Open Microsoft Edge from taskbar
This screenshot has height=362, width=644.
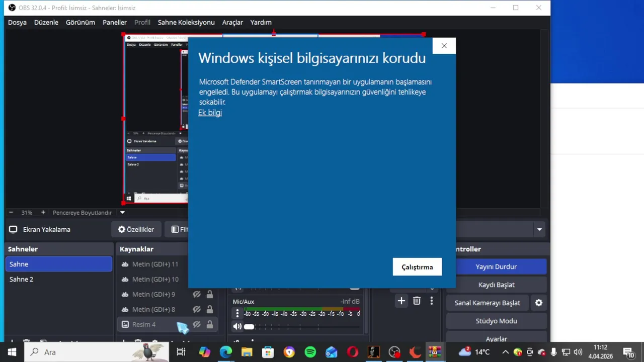point(225,352)
